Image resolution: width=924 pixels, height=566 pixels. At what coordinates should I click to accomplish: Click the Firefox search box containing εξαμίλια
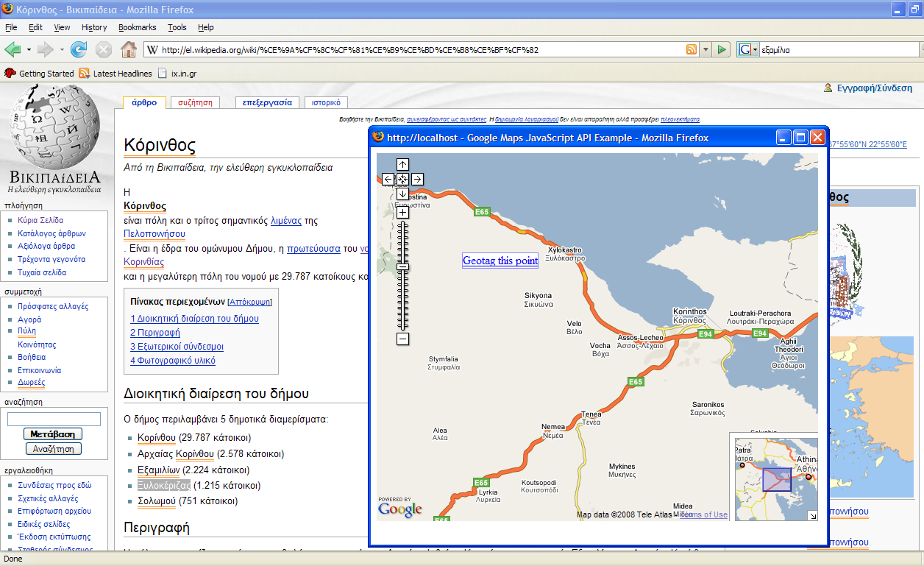(839, 50)
